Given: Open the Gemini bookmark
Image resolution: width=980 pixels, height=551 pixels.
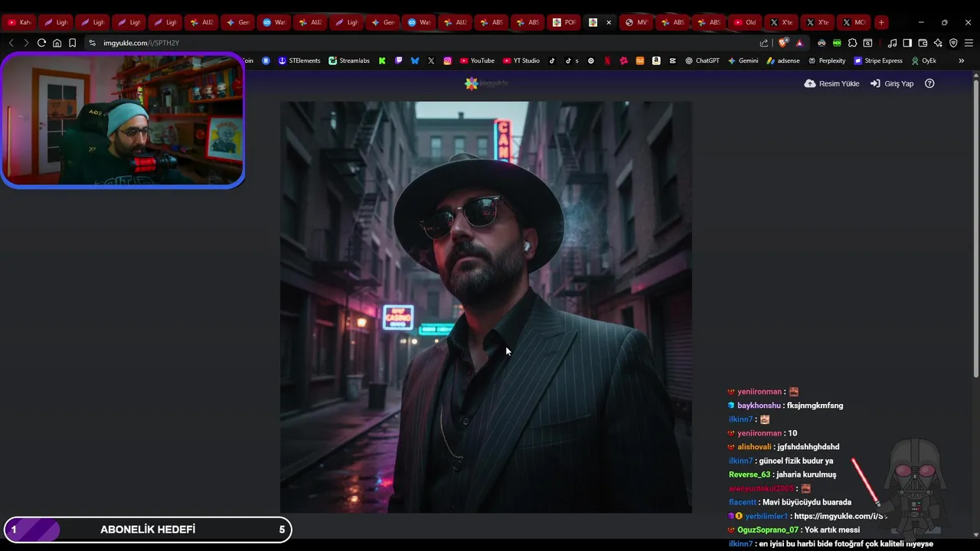Looking at the screenshot, I should pyautogui.click(x=743, y=60).
